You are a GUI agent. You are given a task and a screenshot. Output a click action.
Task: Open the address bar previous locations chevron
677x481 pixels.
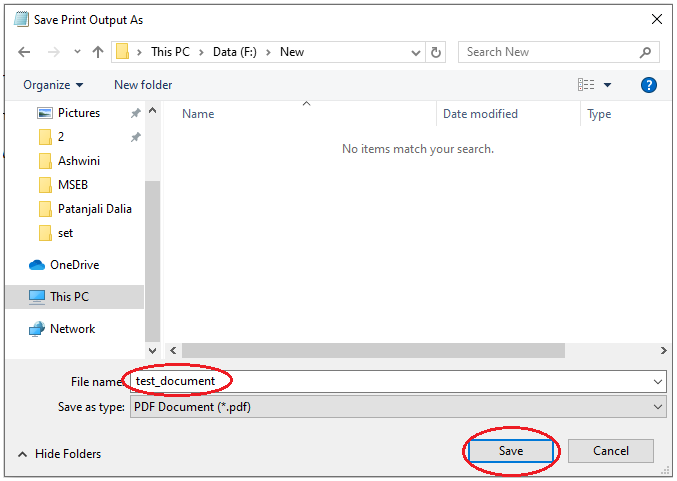415,53
